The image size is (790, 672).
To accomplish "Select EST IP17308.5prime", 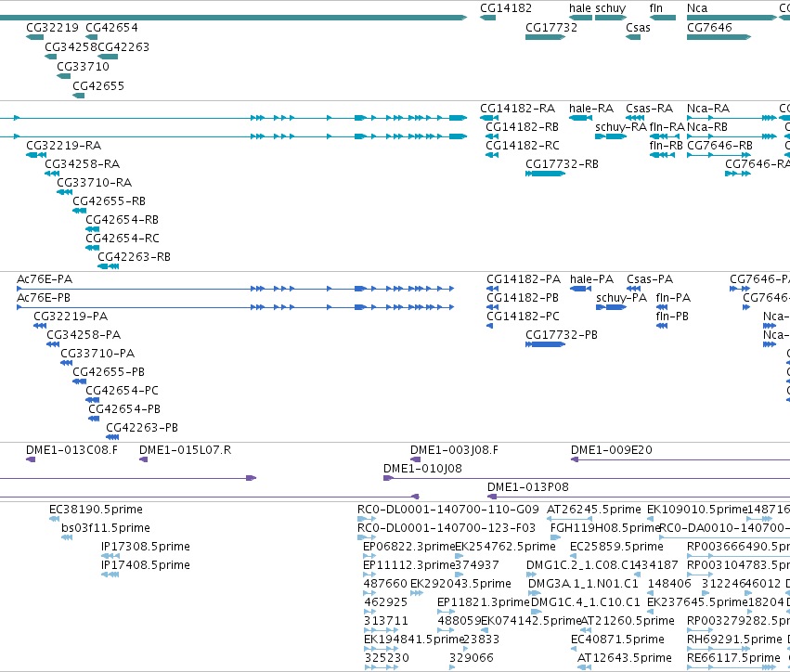I will (x=146, y=547).
